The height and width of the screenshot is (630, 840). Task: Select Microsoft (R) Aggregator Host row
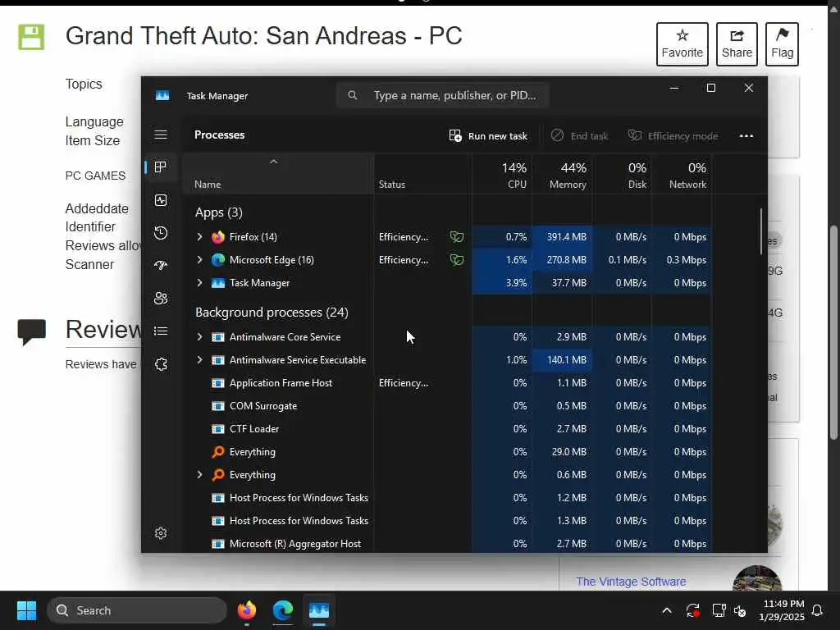click(x=447, y=543)
